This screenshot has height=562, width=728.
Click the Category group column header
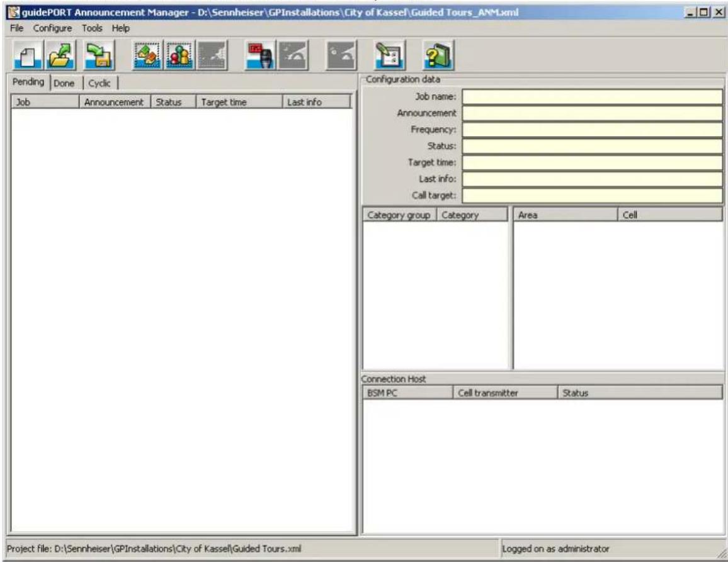[x=399, y=215]
